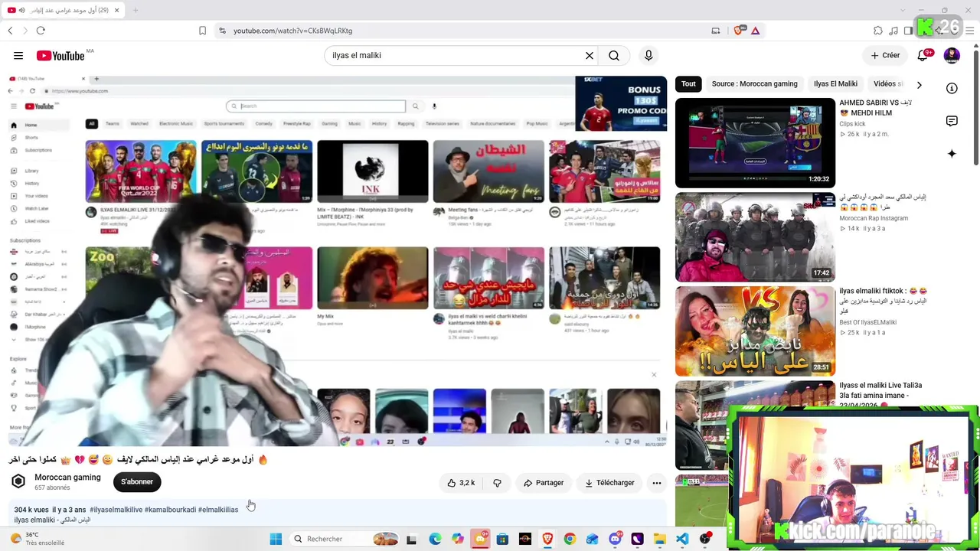The image size is (980, 551).
Task: Open the #ilyaselmalkilive hashtag
Action: 116,510
